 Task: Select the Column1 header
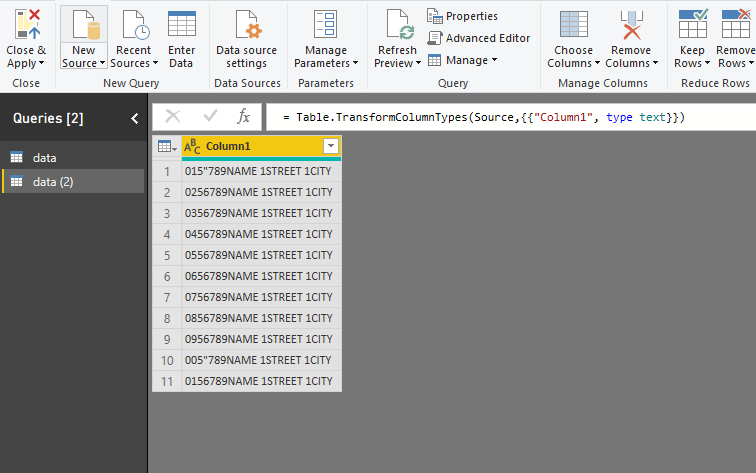point(261,146)
